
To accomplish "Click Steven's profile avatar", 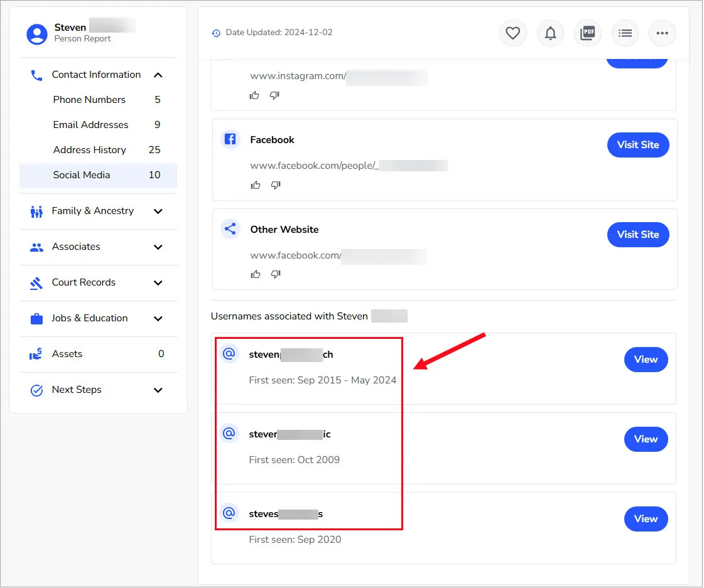I will pyautogui.click(x=36, y=31).
